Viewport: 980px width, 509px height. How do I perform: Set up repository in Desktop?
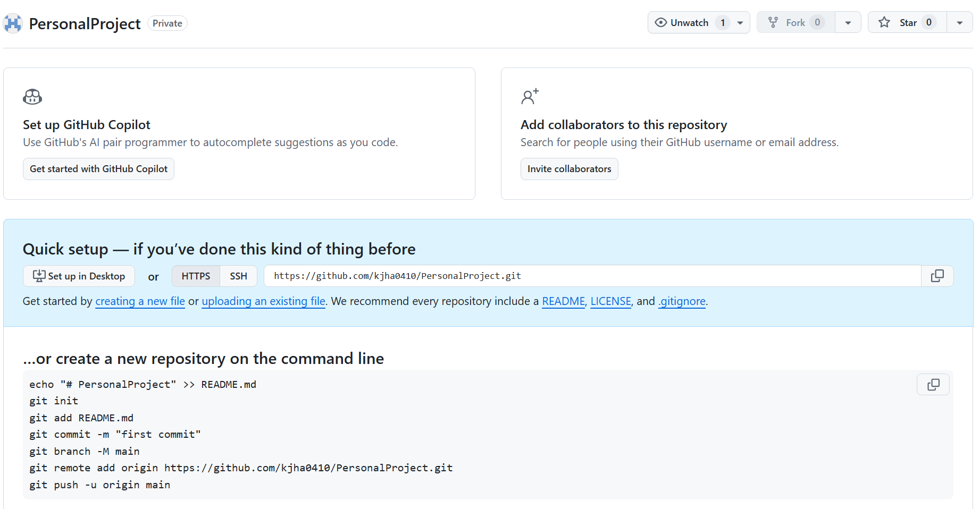(79, 276)
